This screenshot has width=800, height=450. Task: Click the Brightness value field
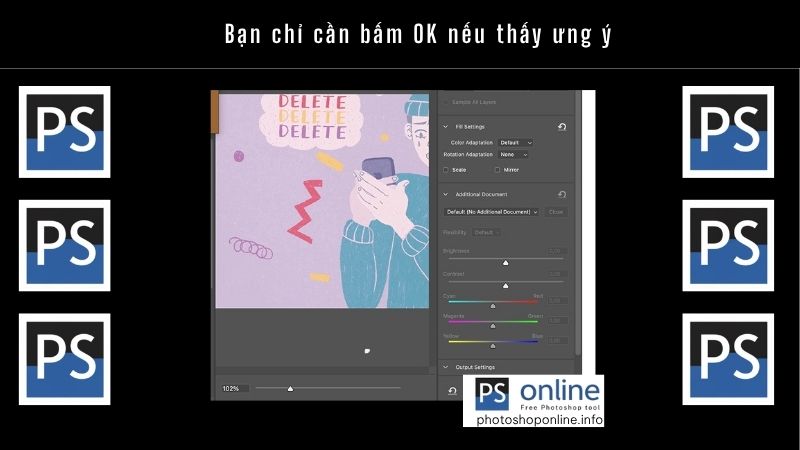pos(556,251)
